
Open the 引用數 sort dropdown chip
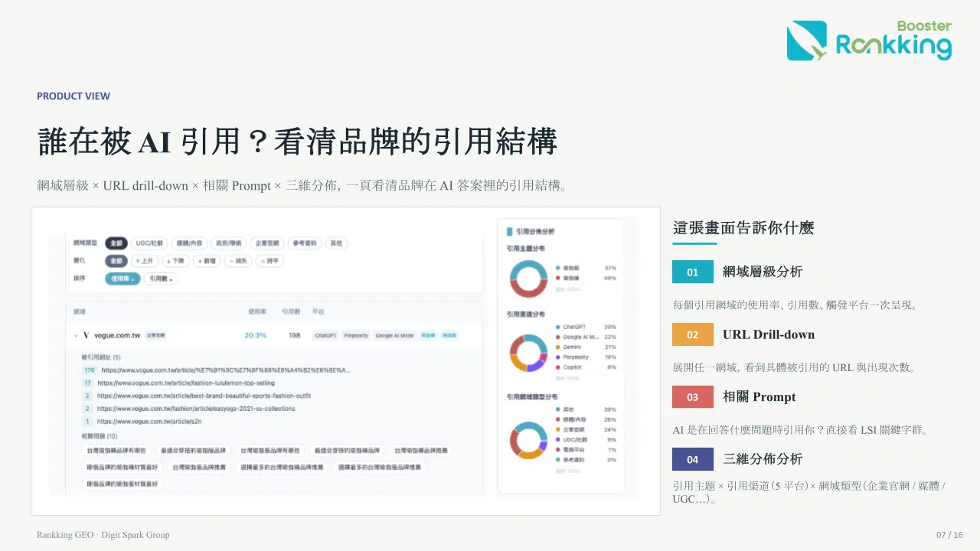coord(162,279)
